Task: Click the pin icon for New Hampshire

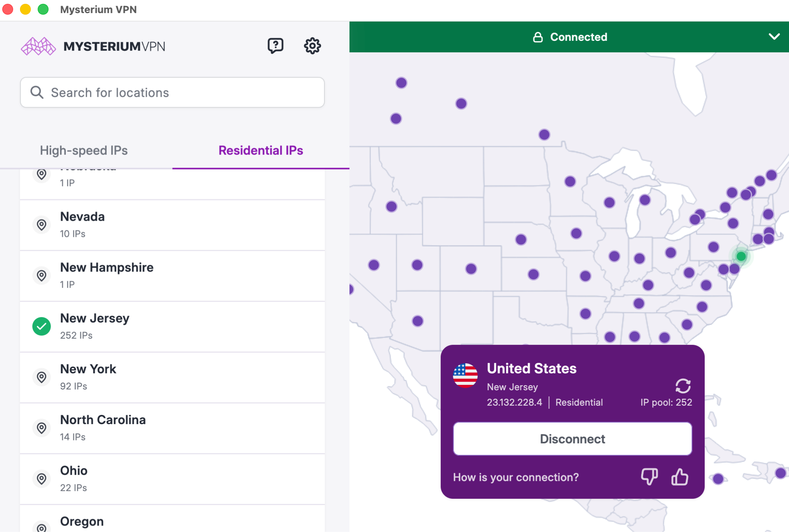Action: click(x=42, y=275)
